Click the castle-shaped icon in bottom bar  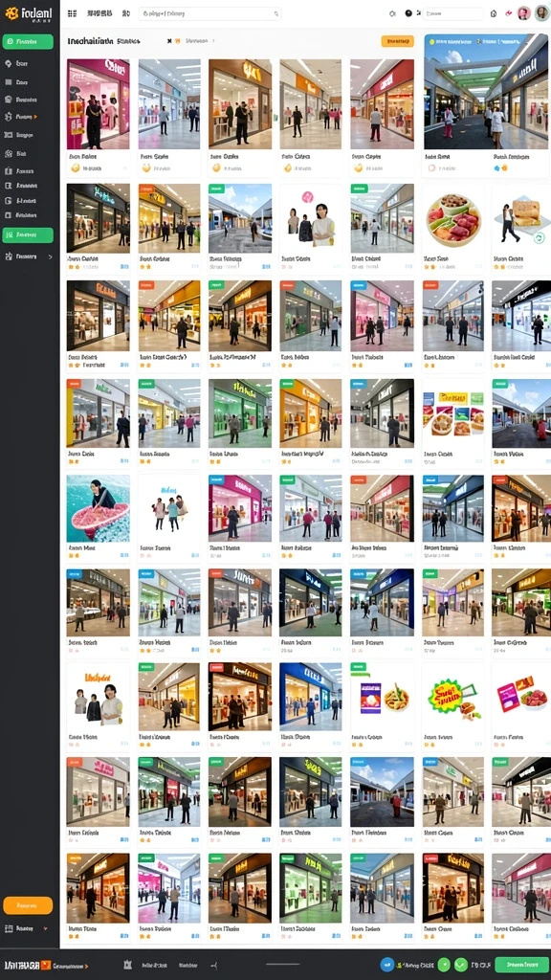128,966
